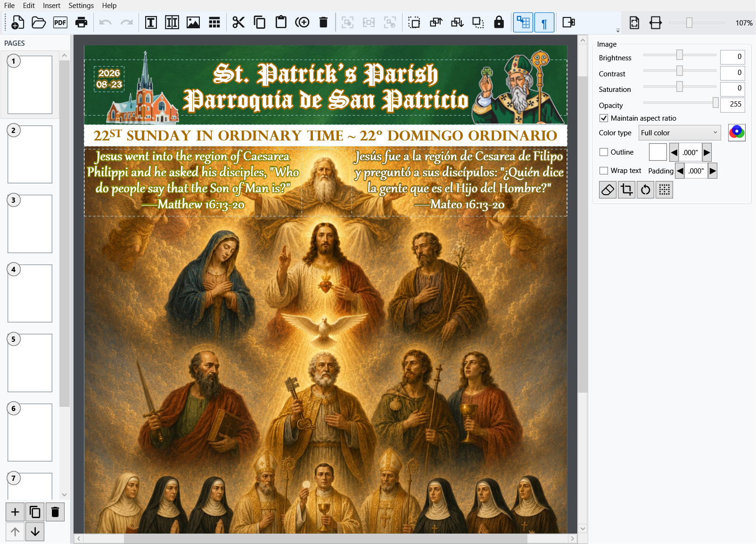Open the side panel toggle icon
The height and width of the screenshot is (544, 756).
point(569,22)
